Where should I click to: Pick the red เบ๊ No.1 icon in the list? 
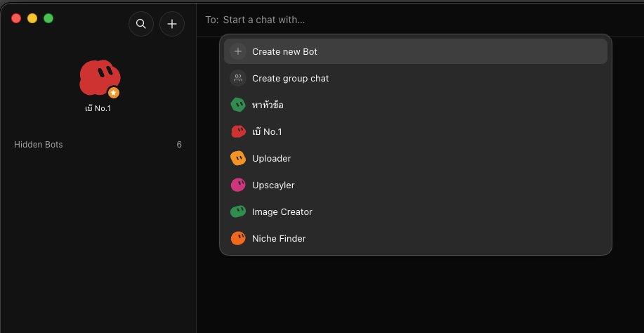point(238,131)
